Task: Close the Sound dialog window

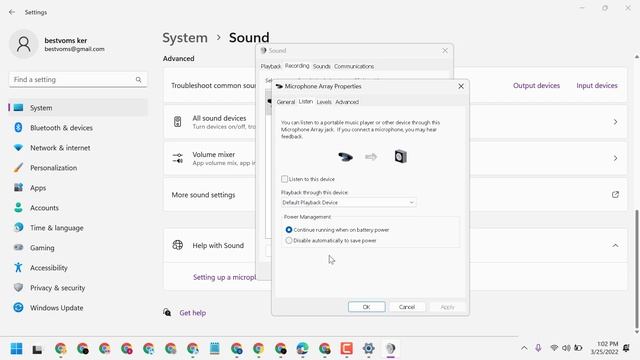Action: (445, 51)
